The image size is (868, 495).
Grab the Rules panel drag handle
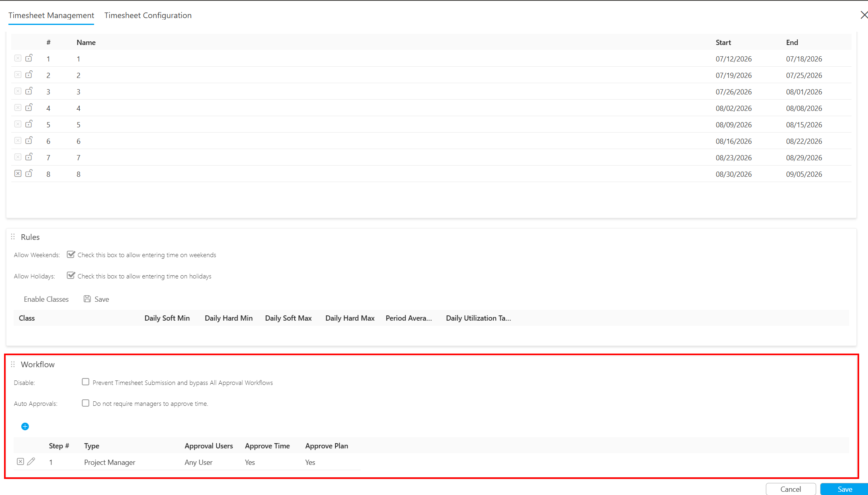point(13,237)
